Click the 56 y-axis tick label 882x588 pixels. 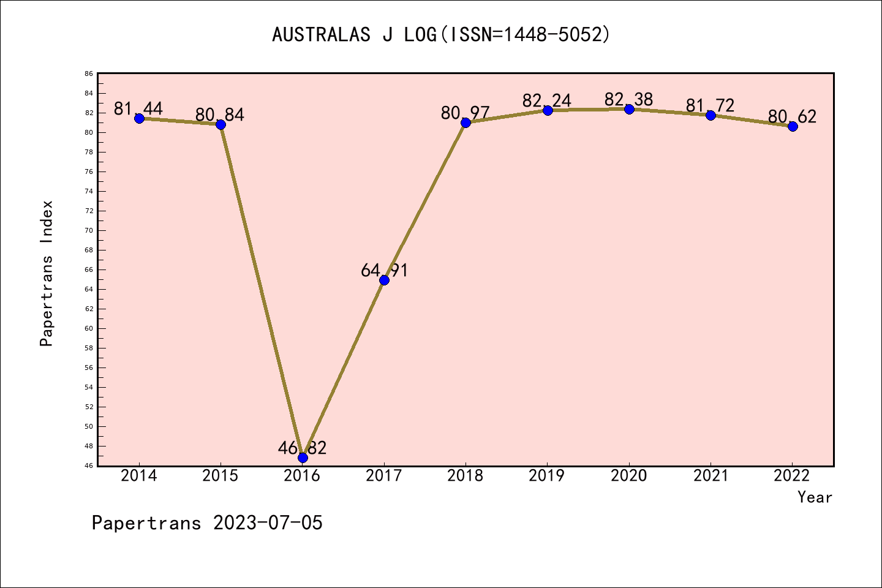[x=89, y=367]
